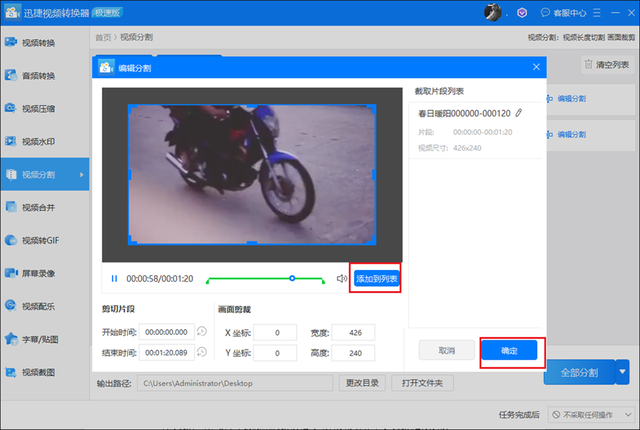640x430 pixels.
Task: Reset the start time with its clock icon
Action: tap(202, 332)
